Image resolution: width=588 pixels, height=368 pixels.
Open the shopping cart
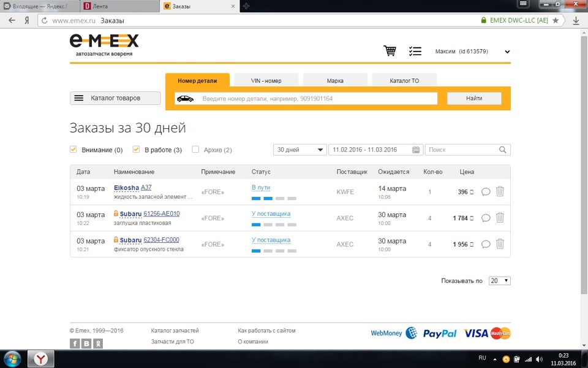tap(390, 52)
